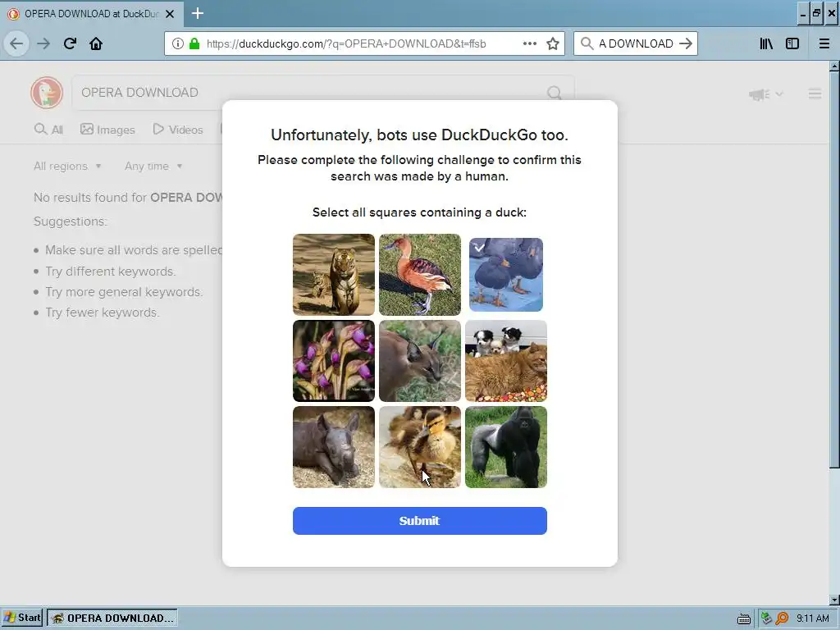This screenshot has width=840, height=630.
Task: Expand the All regions dropdown
Action: click(x=67, y=166)
